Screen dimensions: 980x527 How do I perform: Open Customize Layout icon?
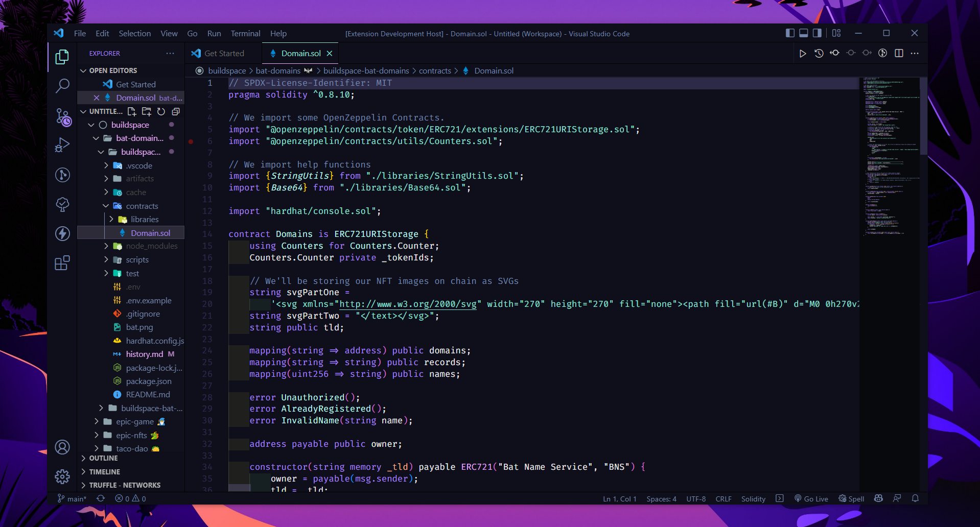(x=836, y=33)
